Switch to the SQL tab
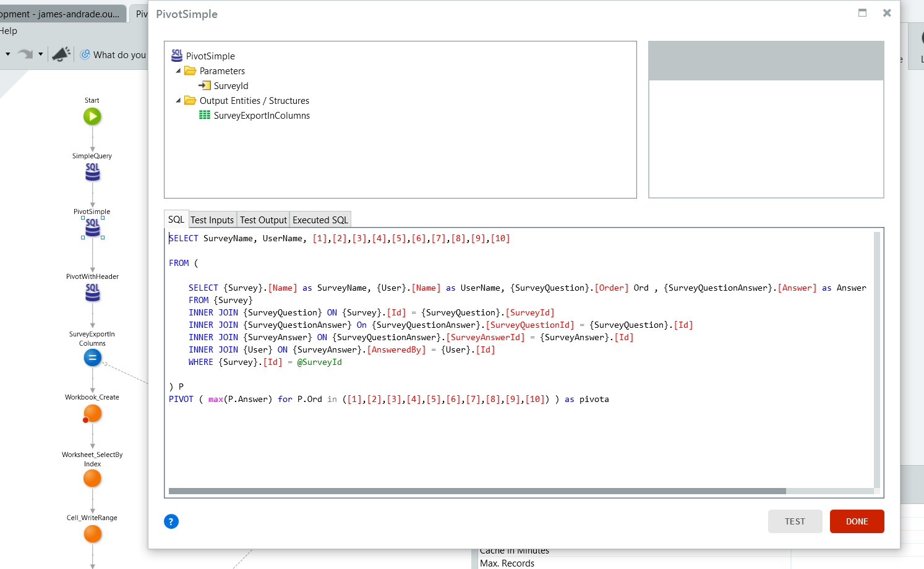The image size is (924, 569). pyautogui.click(x=176, y=220)
